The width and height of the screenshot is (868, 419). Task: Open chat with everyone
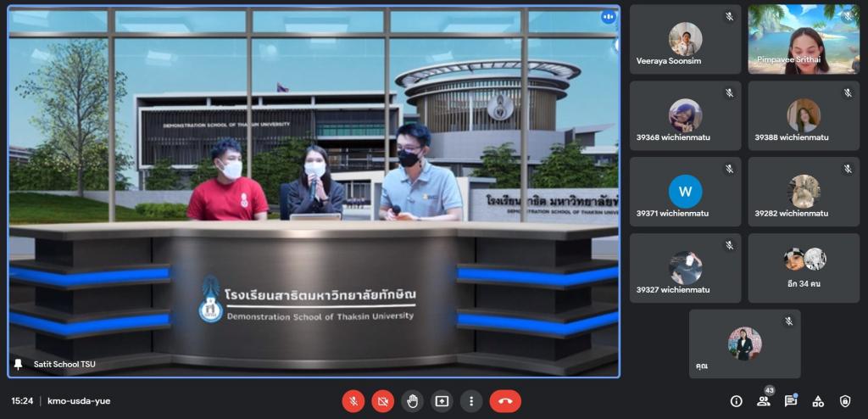click(791, 400)
